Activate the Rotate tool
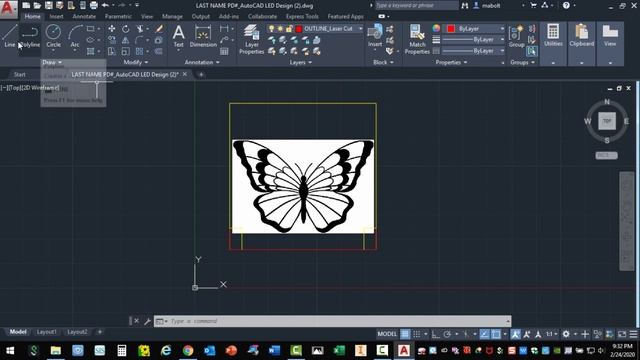This screenshot has height=360, width=640. [125, 29]
